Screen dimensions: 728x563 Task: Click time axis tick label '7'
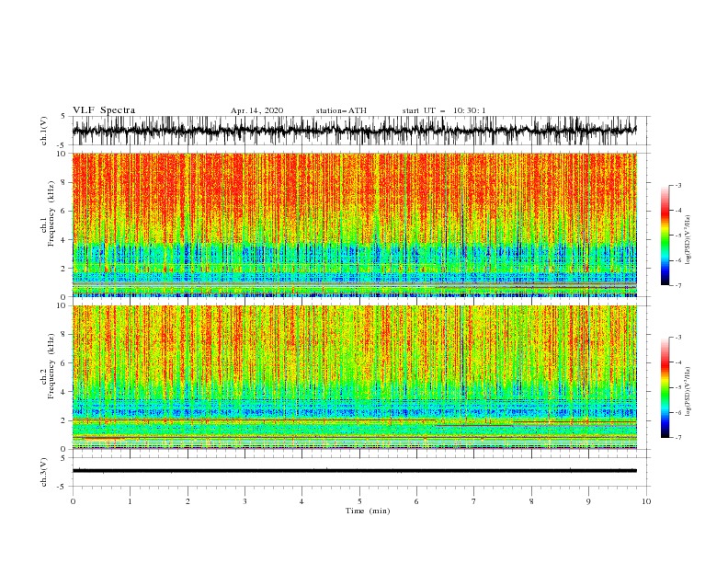click(x=474, y=501)
